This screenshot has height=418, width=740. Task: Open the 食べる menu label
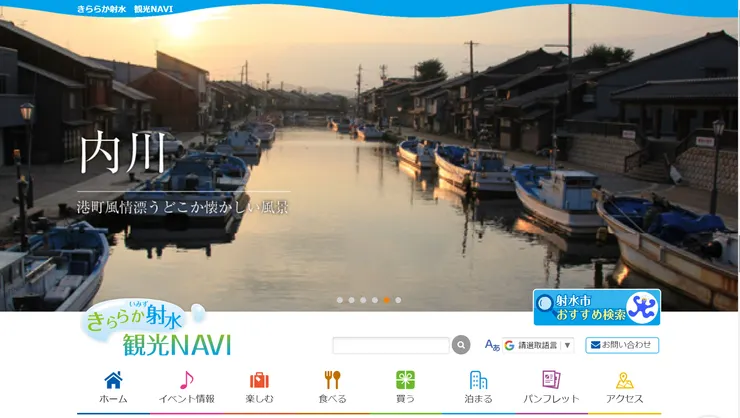332,399
